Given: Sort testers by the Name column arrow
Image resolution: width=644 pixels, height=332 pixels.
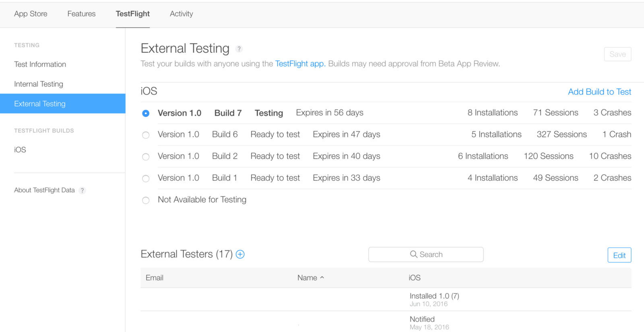Looking at the screenshot, I should [x=322, y=278].
